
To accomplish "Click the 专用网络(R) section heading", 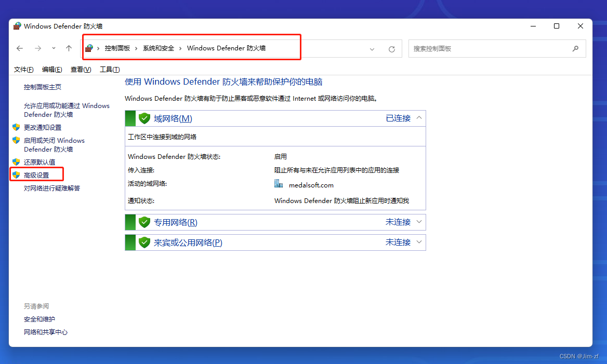I will (175, 222).
